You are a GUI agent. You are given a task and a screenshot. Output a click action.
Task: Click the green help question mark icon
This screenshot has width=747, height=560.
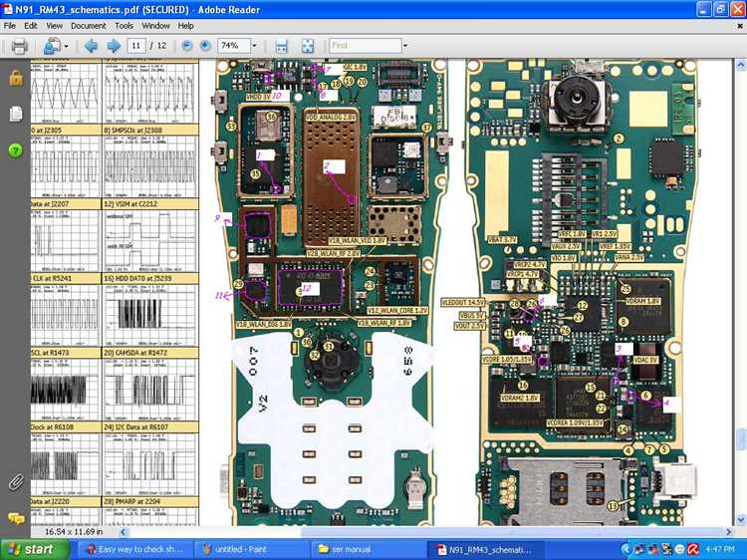pos(16,150)
